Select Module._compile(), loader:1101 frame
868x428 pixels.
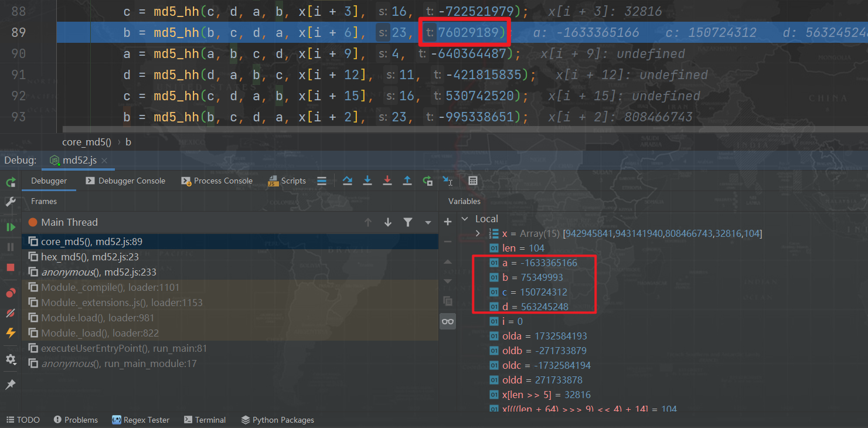point(230,287)
